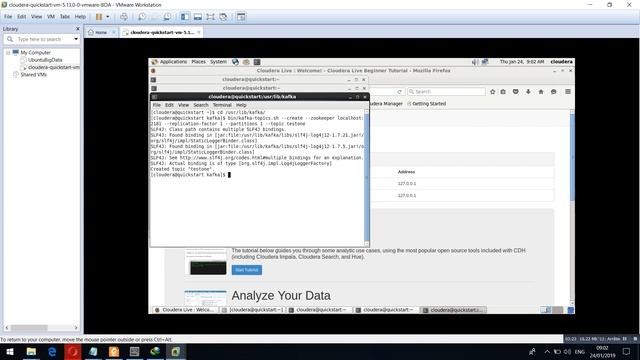Click the Firefox library/bookmarks list icon
This screenshot has width=640, height=360.
click(x=503, y=92)
